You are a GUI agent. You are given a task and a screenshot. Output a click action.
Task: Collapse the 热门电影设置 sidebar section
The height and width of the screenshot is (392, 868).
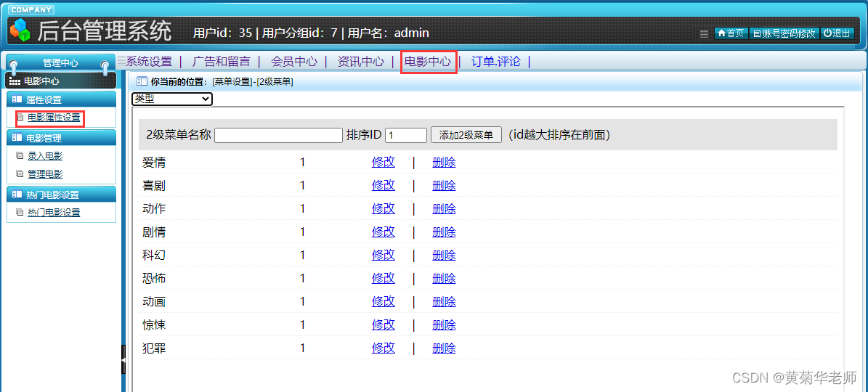click(x=61, y=195)
